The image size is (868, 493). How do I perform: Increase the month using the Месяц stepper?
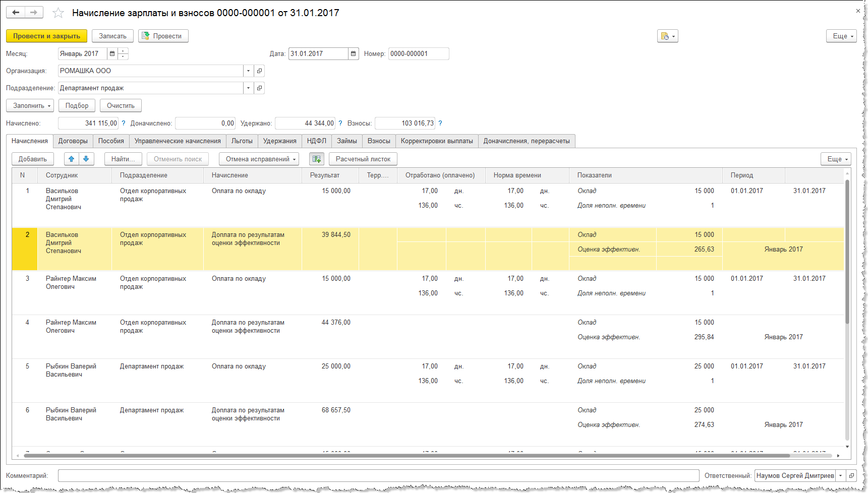click(123, 51)
